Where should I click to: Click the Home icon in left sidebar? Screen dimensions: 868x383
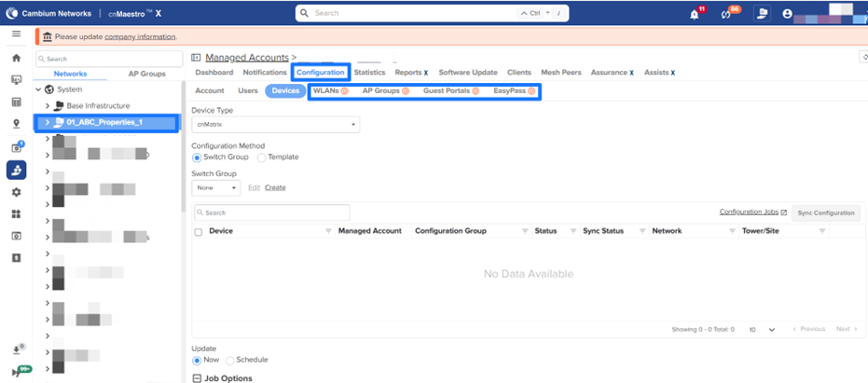(x=16, y=58)
